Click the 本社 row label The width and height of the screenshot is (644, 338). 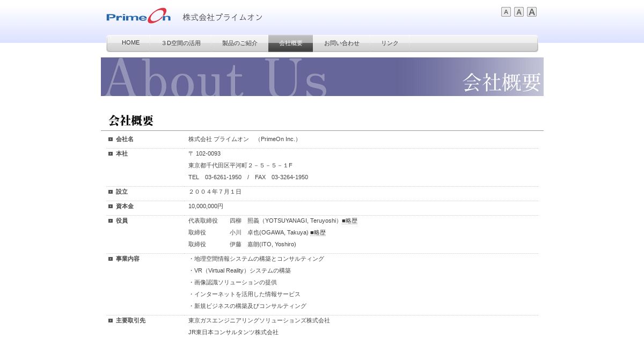(122, 153)
